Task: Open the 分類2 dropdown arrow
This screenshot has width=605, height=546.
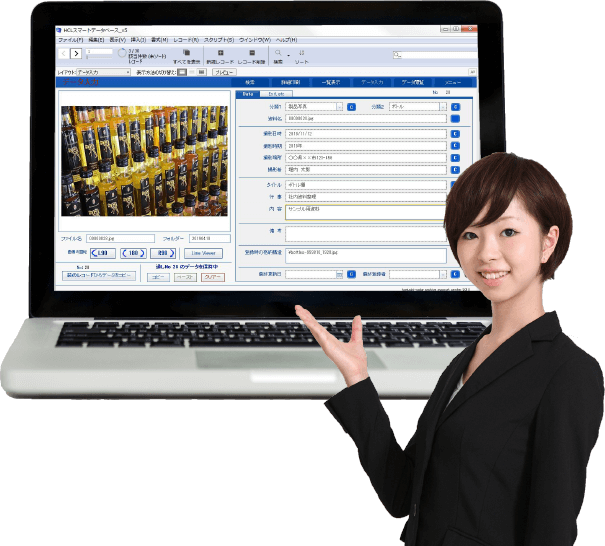Action: [x=443, y=107]
